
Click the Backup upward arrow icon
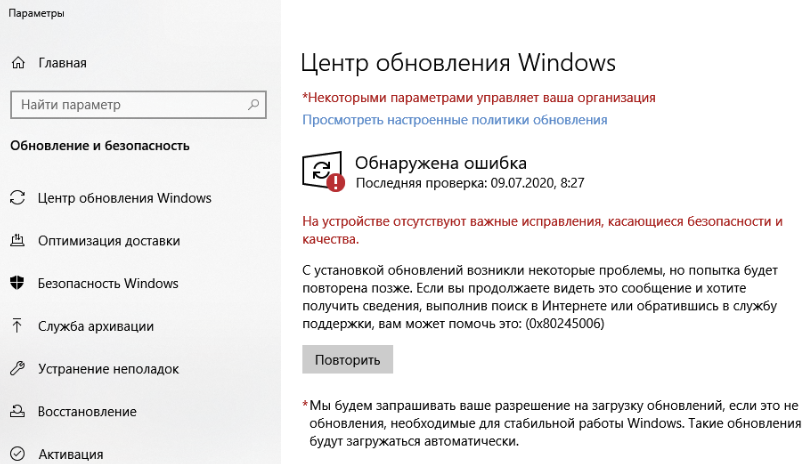(17, 326)
